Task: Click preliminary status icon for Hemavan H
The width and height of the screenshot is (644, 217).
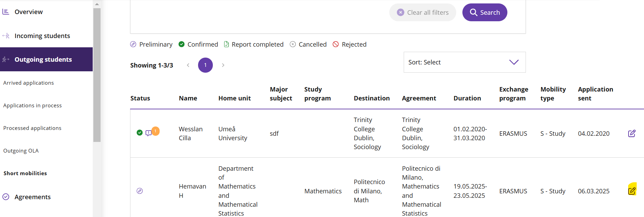Action: click(x=140, y=191)
